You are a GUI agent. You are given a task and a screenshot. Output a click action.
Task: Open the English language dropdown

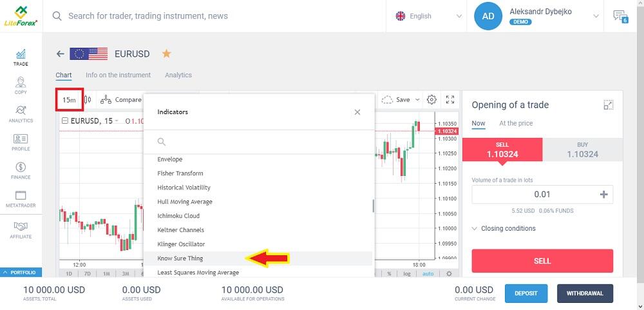(x=428, y=16)
